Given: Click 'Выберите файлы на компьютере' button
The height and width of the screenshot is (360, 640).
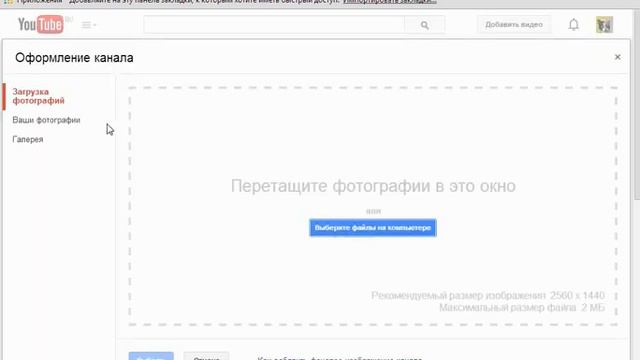Looking at the screenshot, I should pyautogui.click(x=373, y=228).
